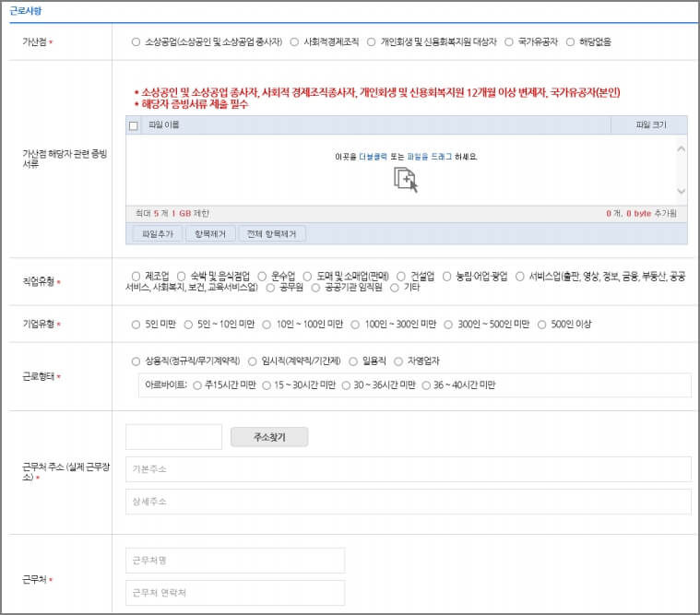Select 운수업 job type
This screenshot has height=615, width=700.
click(x=262, y=277)
